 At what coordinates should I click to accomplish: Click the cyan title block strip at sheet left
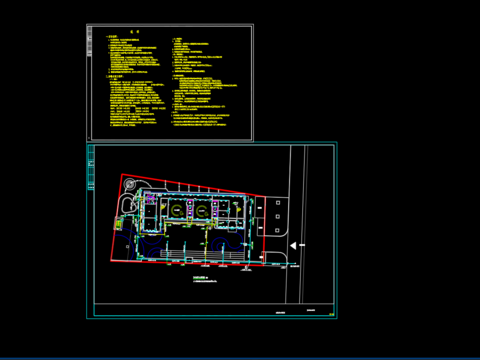(91, 168)
